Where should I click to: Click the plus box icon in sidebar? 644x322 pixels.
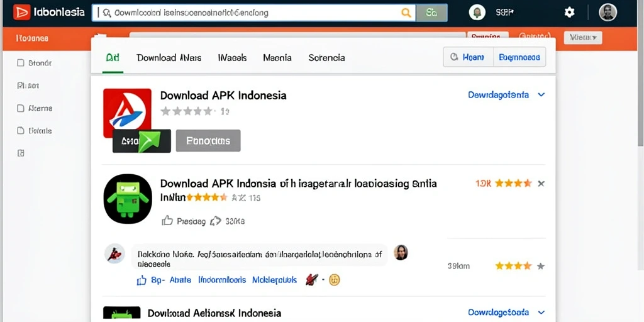[x=21, y=153]
